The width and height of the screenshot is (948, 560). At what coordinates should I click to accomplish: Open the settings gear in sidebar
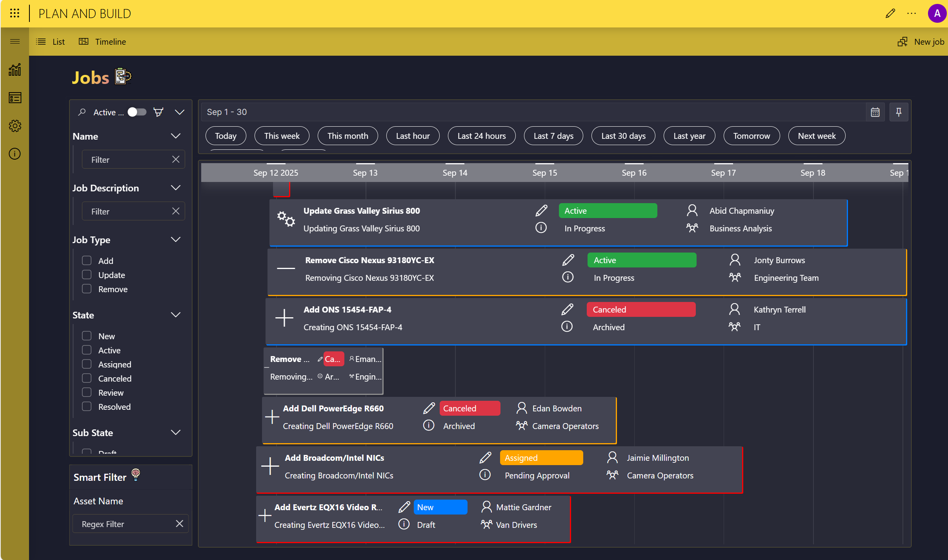point(15,126)
